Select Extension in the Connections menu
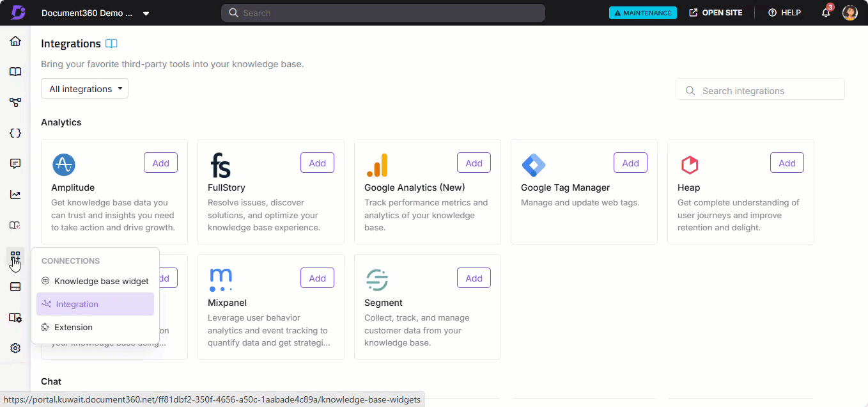The height and width of the screenshot is (407, 868). pyautogui.click(x=73, y=327)
